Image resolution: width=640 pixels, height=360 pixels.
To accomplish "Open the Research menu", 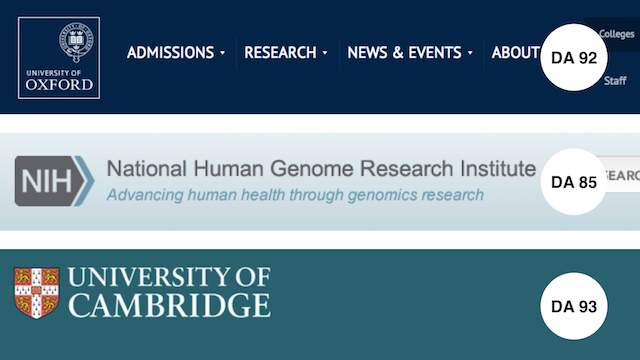I will (280, 53).
